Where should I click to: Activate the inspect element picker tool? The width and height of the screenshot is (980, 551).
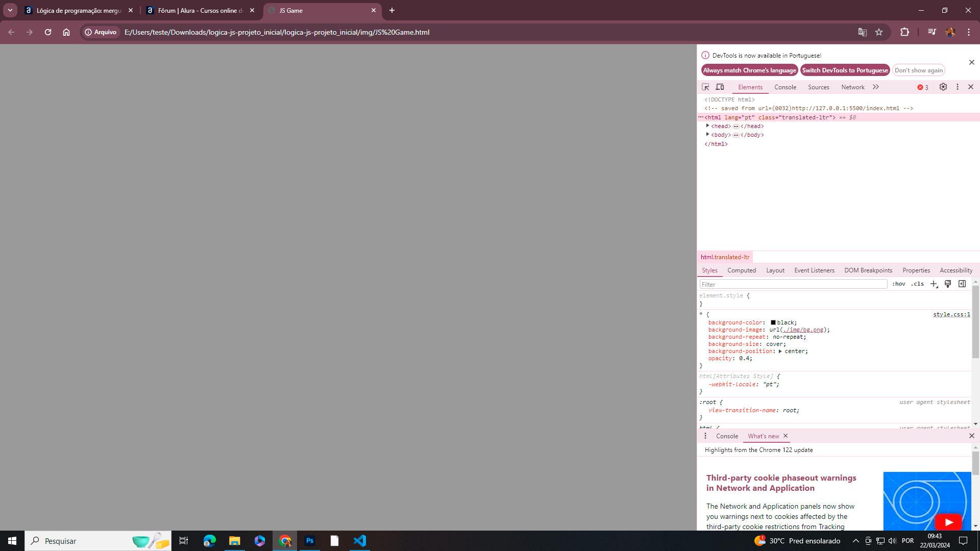click(705, 87)
